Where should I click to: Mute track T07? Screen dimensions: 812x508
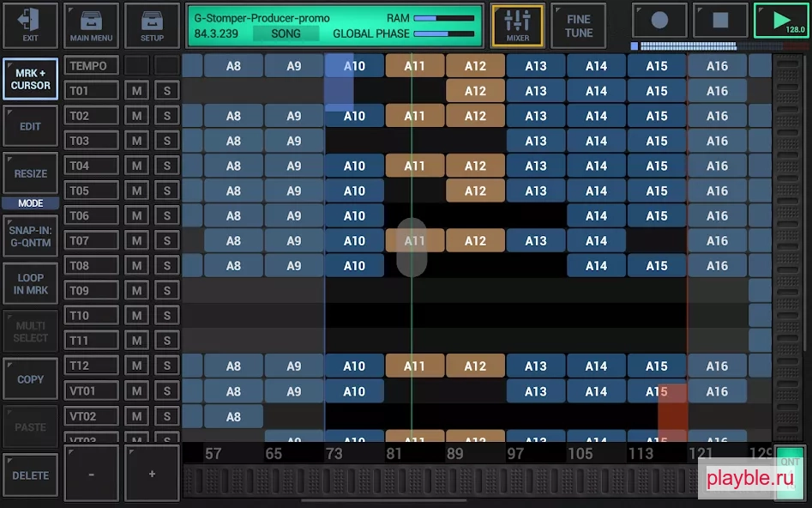pyautogui.click(x=136, y=240)
